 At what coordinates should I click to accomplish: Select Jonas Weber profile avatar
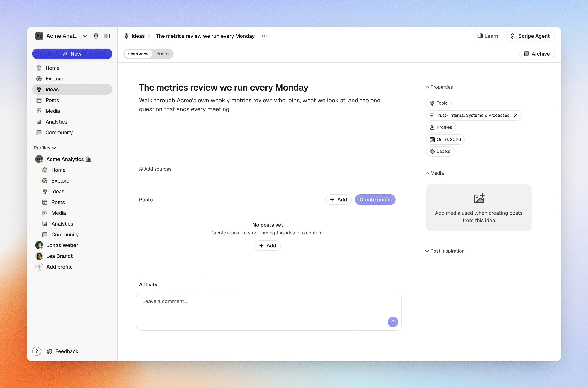[39, 245]
